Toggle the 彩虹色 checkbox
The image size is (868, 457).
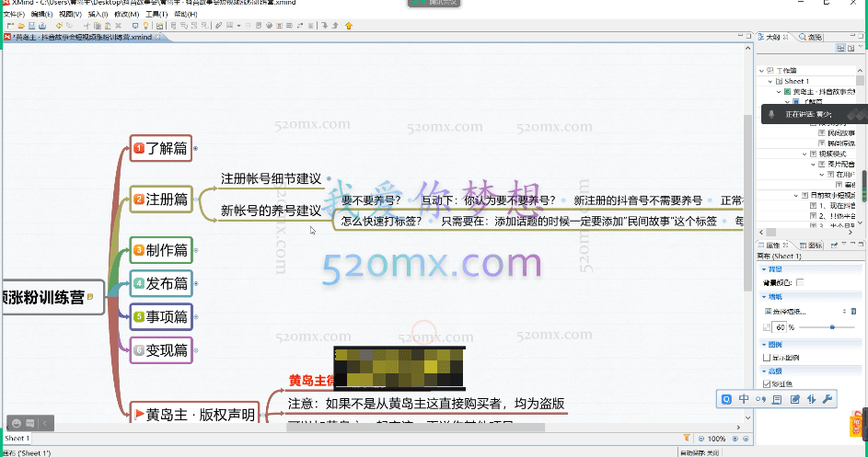[767, 383]
